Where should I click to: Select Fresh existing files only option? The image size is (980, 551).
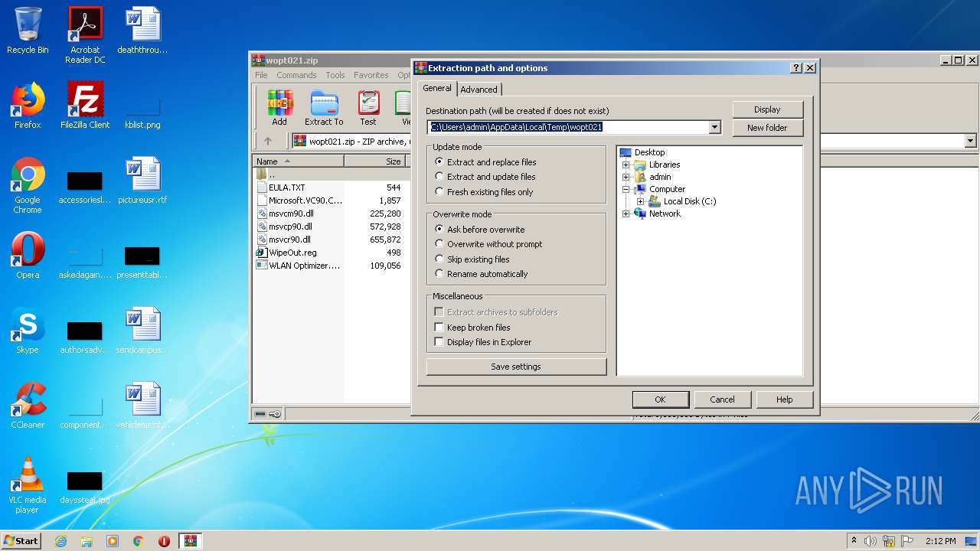click(x=484, y=192)
